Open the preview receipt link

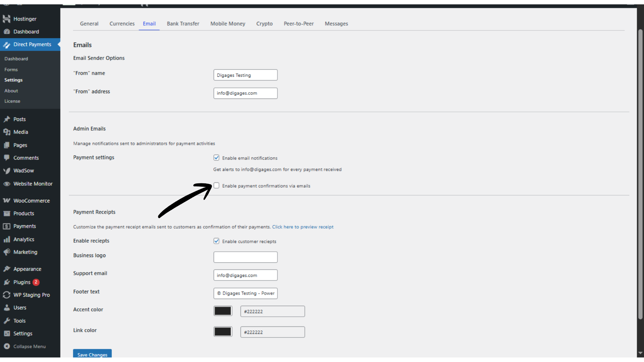pyautogui.click(x=303, y=227)
